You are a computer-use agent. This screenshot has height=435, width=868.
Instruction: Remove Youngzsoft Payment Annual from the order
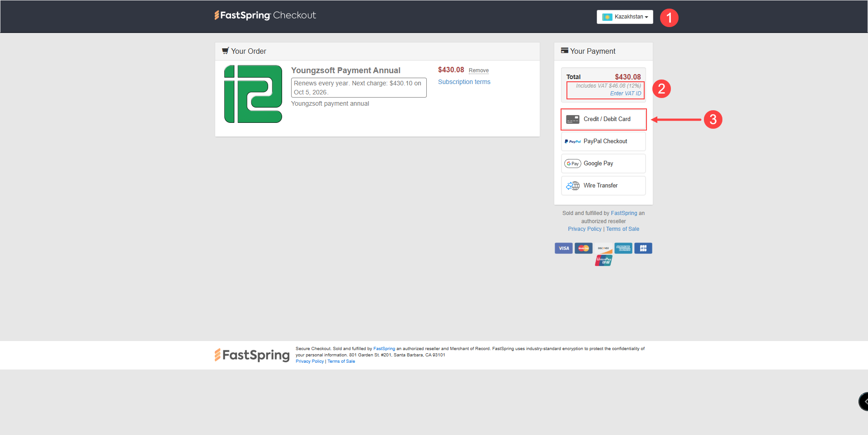coord(478,70)
